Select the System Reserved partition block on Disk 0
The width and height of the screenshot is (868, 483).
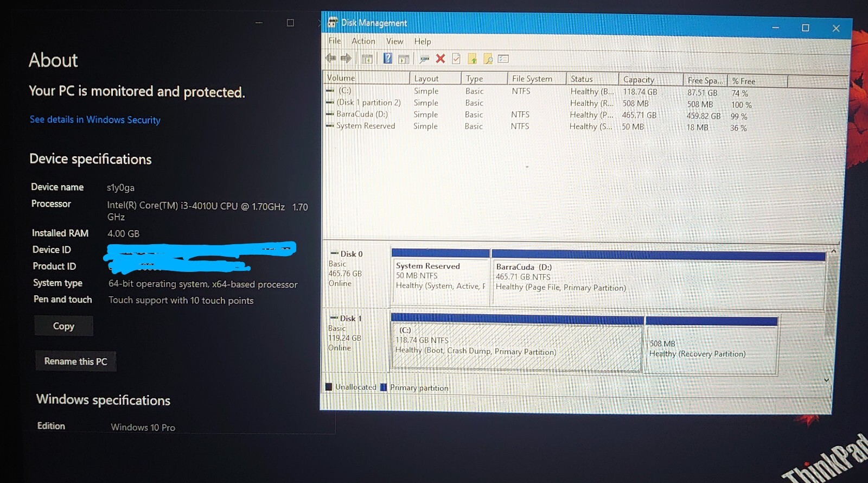coord(441,277)
